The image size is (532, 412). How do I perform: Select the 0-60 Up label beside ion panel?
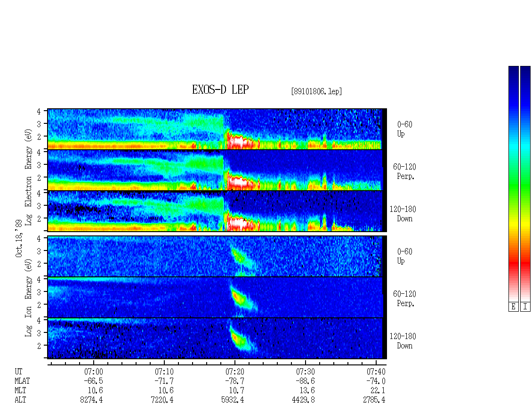[x=404, y=256]
